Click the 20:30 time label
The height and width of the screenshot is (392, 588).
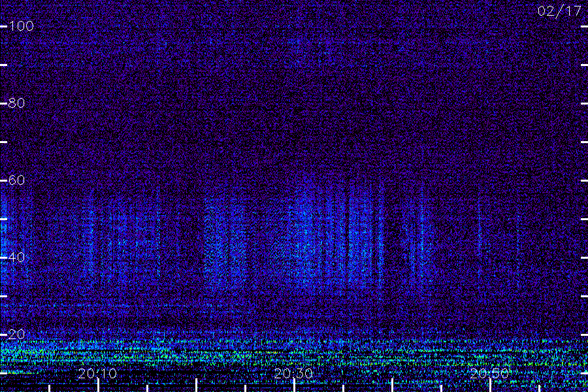tap(293, 373)
